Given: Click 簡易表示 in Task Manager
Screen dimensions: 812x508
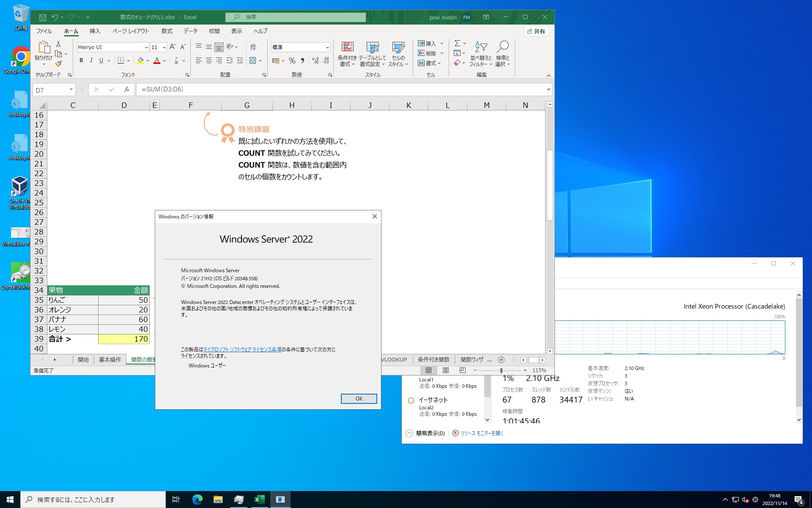Looking at the screenshot, I should tap(430, 433).
